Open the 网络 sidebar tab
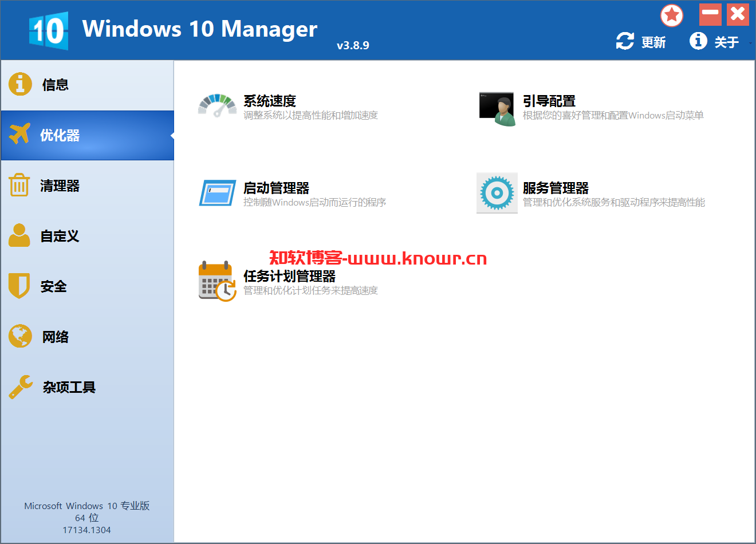756x544 pixels. click(x=87, y=337)
